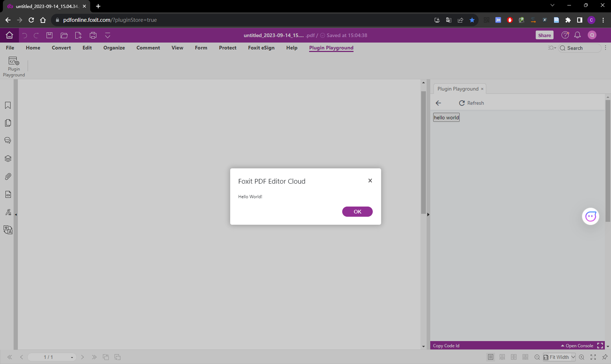The image size is (611, 364).
Task: Expand the toolbar overflow chevron
Action: tap(107, 35)
